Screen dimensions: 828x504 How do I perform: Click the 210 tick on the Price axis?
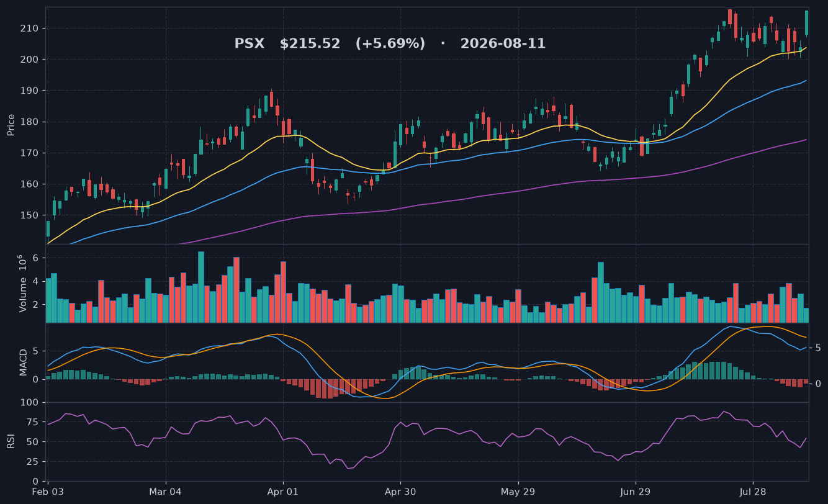[30, 29]
